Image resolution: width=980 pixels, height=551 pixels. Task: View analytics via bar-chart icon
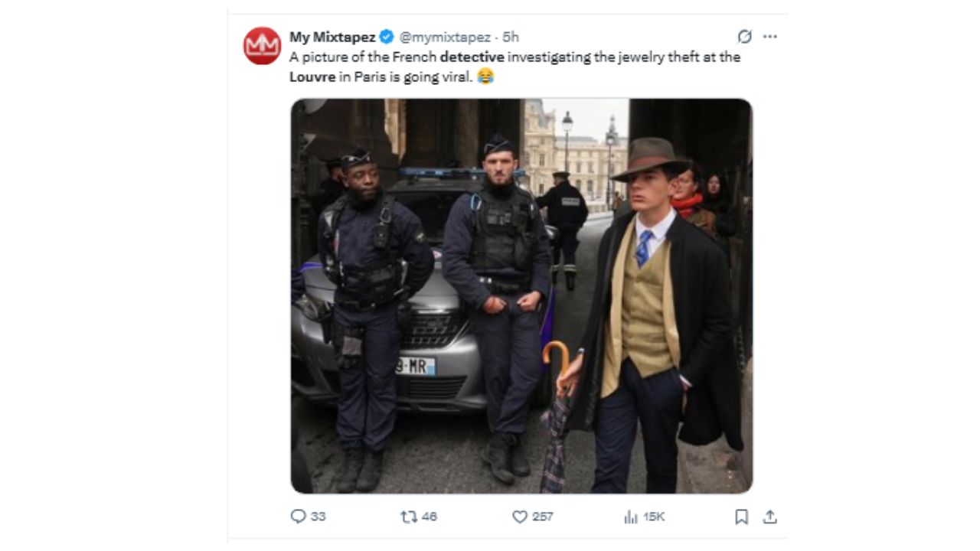tap(631, 517)
